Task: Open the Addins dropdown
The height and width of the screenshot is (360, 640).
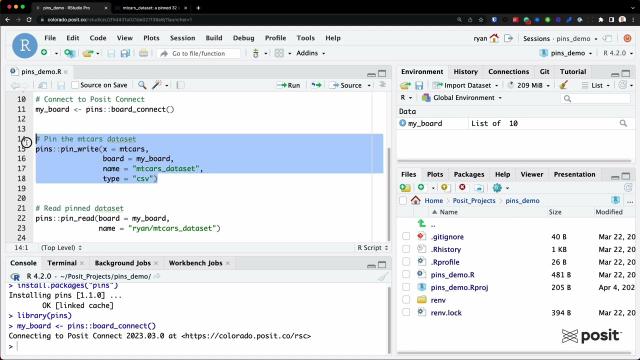Action: coord(311,53)
